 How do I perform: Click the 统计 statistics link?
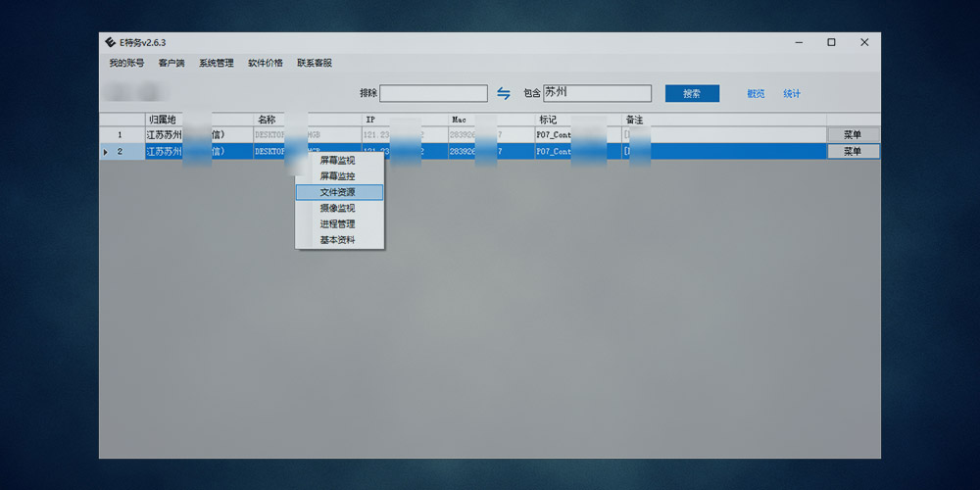(x=792, y=94)
